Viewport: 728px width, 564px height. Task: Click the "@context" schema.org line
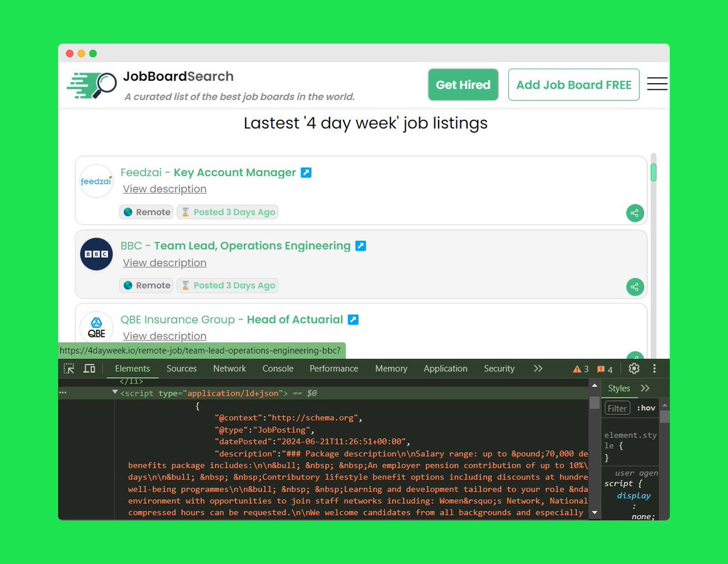(288, 418)
